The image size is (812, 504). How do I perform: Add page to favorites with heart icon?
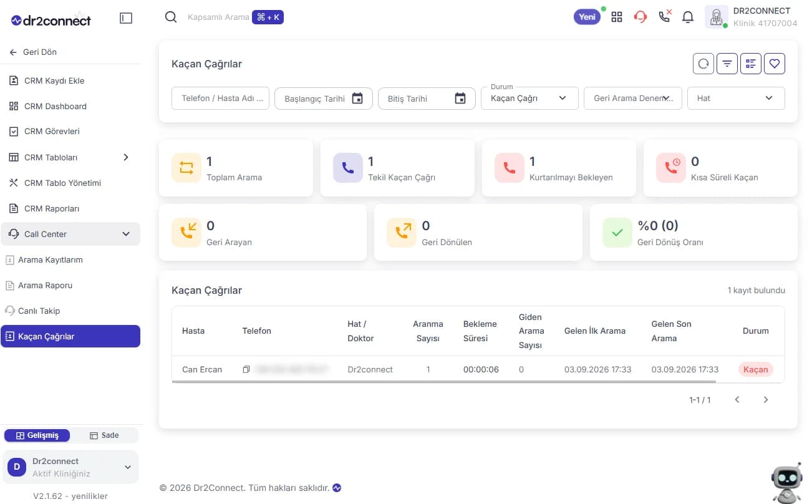pos(775,63)
